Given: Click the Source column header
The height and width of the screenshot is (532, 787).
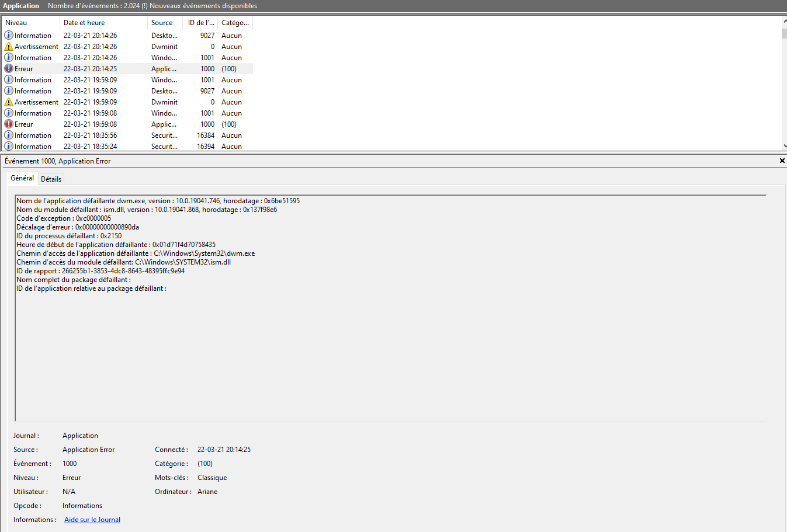Looking at the screenshot, I should [165, 23].
